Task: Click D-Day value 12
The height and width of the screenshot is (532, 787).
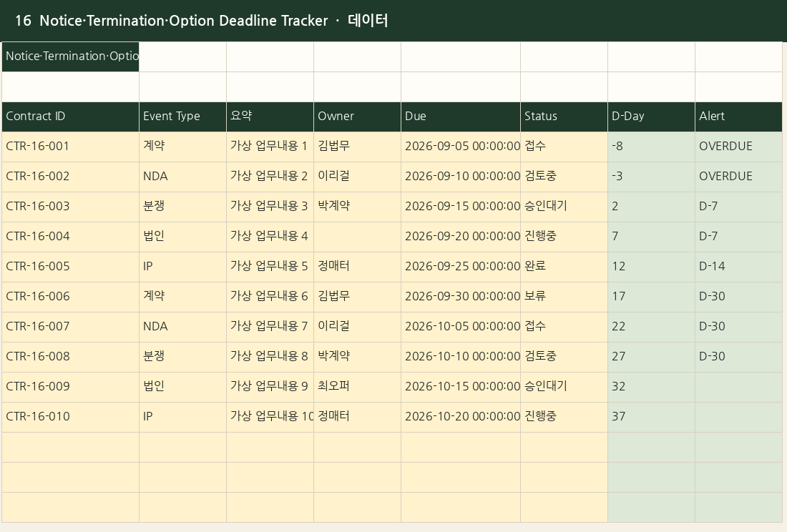Action: point(652,267)
